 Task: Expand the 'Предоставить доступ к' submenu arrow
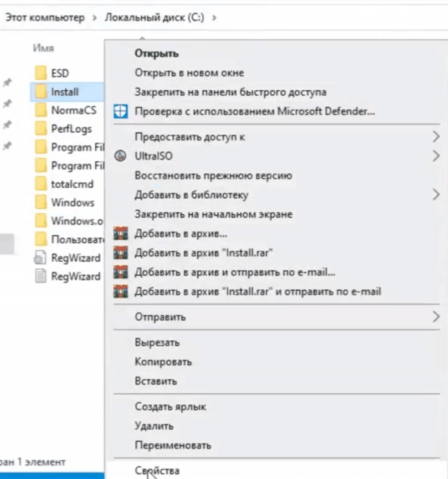[x=436, y=137]
